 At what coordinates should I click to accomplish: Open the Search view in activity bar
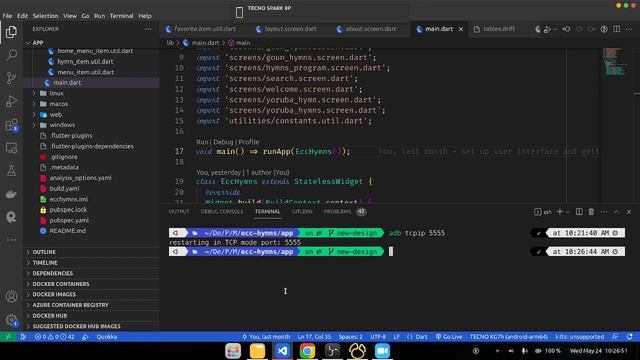(x=11, y=55)
